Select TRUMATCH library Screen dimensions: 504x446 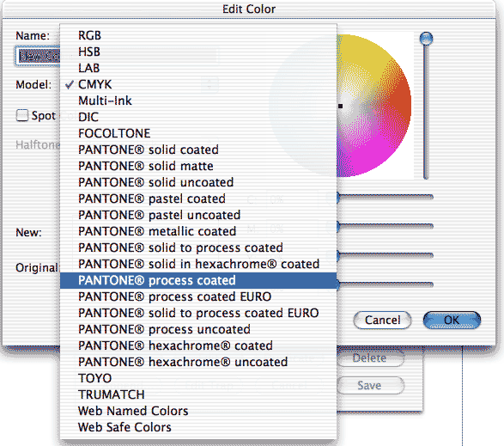click(198, 394)
